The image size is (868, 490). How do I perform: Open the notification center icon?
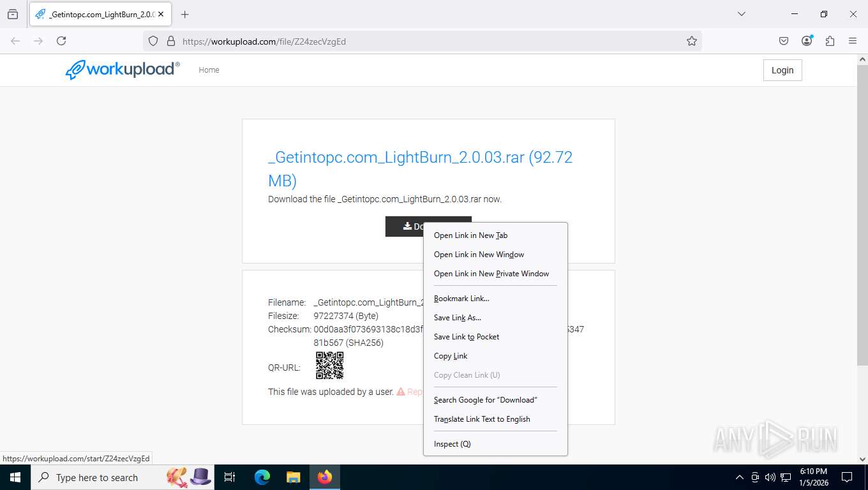[847, 477]
